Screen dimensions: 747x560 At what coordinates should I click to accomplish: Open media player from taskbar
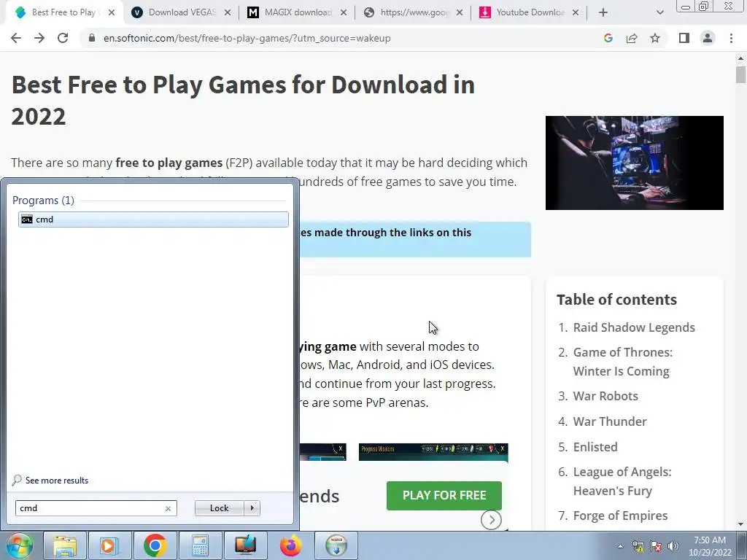(x=109, y=545)
